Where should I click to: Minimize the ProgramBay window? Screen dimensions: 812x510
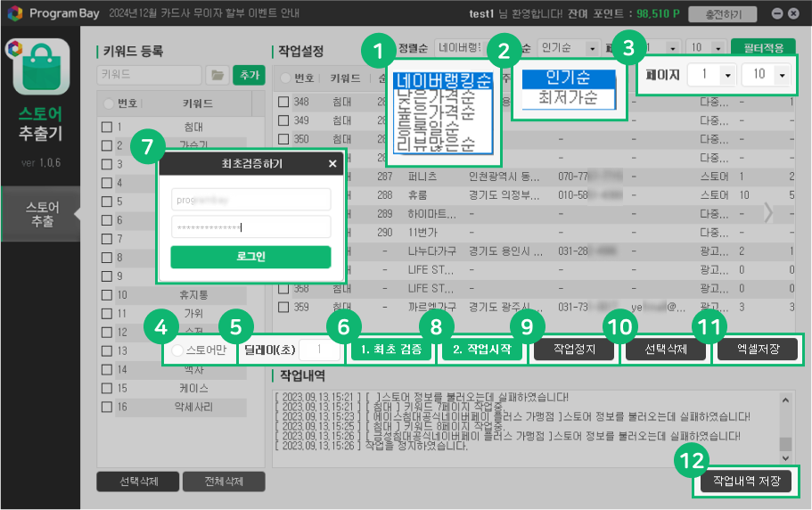pos(776,14)
